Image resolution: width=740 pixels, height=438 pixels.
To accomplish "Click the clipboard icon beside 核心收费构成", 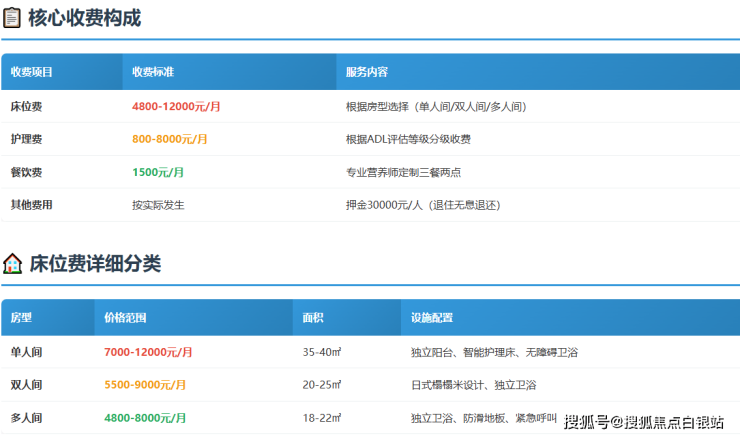I will tap(13, 18).
